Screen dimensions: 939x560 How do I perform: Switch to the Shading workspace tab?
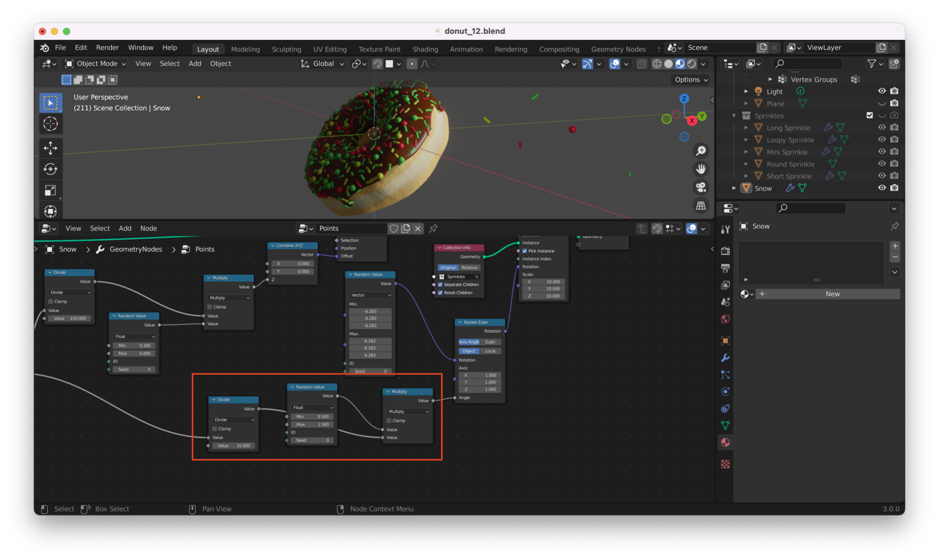tap(425, 49)
